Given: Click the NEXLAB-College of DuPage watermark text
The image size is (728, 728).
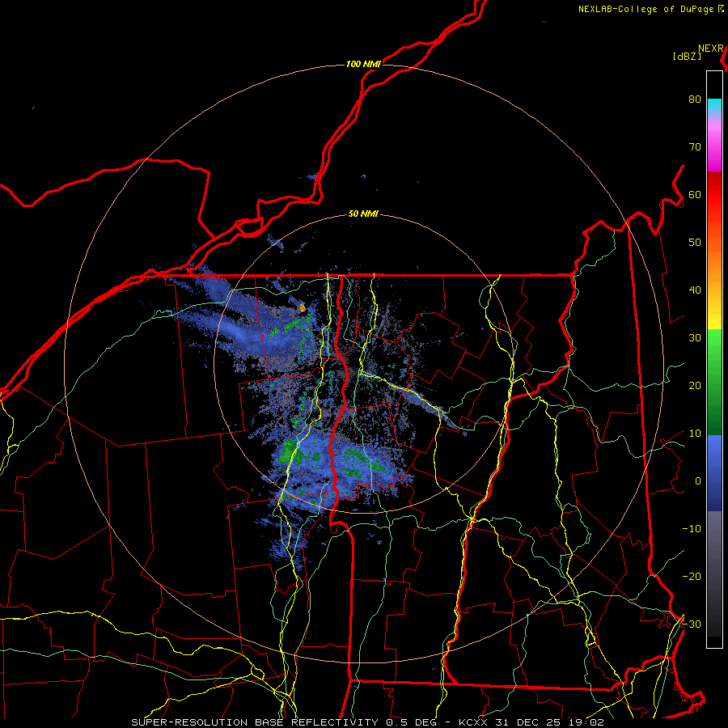Looking at the screenshot, I should 647,9.
